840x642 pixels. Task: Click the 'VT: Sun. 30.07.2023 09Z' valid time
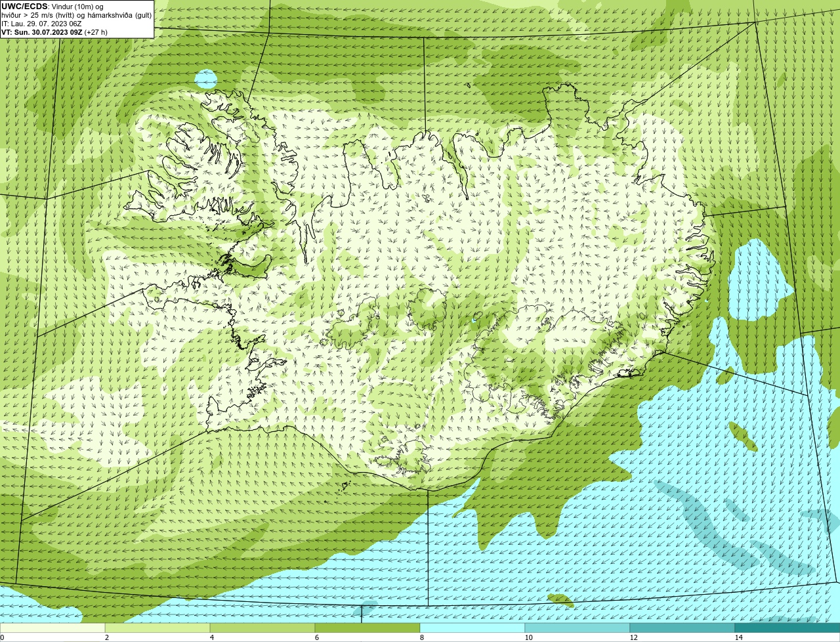[x=54, y=32]
